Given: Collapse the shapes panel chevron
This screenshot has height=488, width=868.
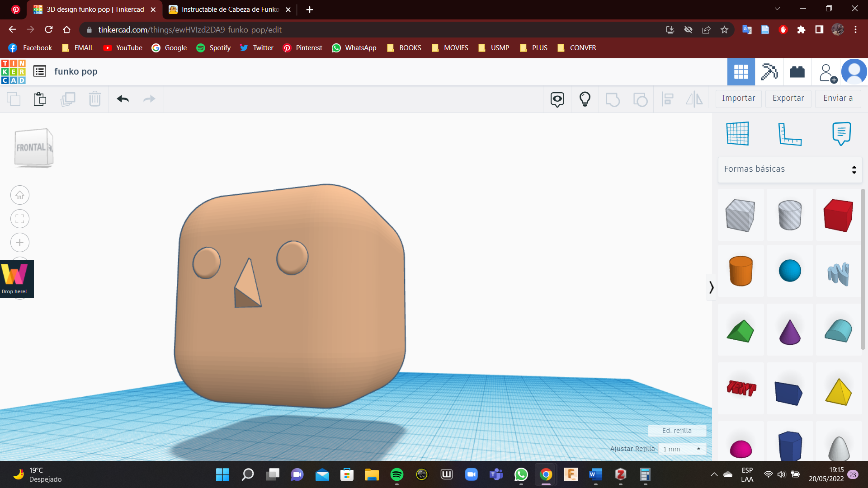Looking at the screenshot, I should point(711,287).
